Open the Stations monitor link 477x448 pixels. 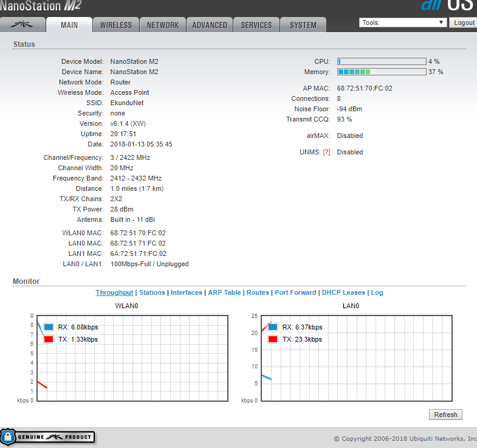[x=152, y=292]
